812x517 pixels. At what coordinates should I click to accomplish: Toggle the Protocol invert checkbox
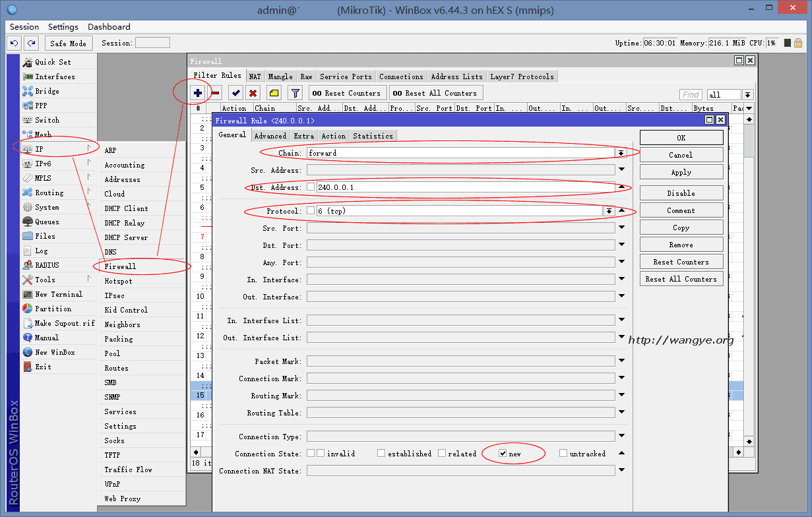(311, 211)
